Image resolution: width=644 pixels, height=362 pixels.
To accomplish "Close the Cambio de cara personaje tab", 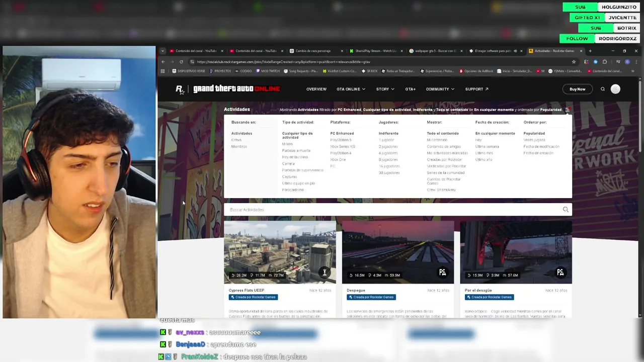I will coord(342,51).
